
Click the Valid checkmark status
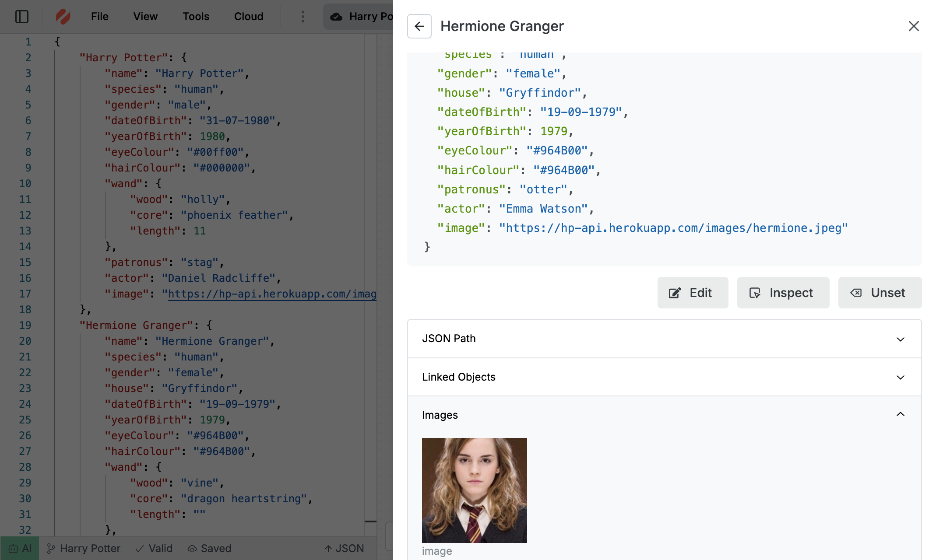pos(154,548)
